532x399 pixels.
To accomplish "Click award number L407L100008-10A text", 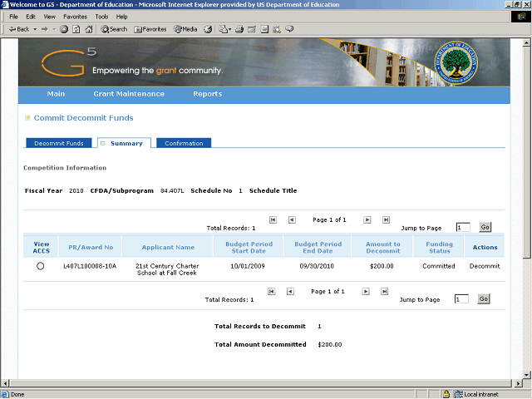I will 90,266.
